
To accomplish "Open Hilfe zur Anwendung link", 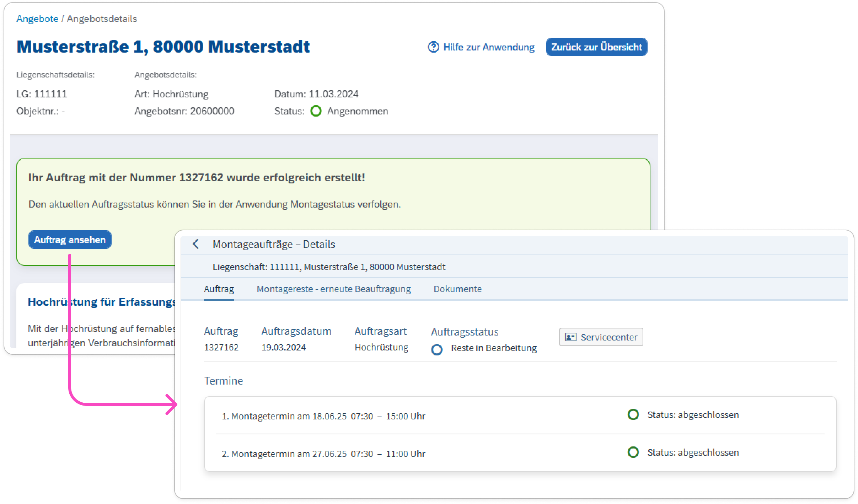I will tap(488, 47).
